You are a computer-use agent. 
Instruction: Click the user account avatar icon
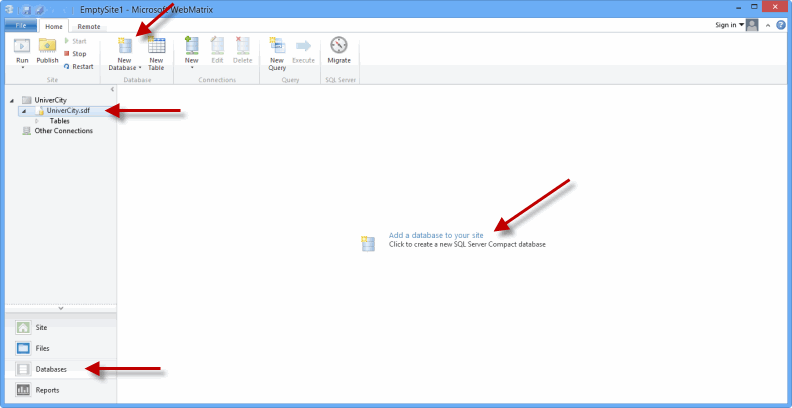click(x=752, y=25)
